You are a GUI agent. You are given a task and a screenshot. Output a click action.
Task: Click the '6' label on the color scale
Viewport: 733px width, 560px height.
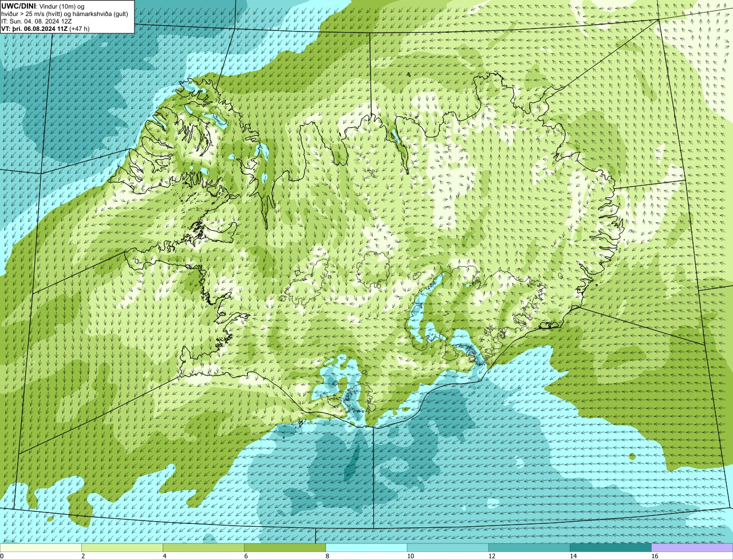[x=246, y=556]
